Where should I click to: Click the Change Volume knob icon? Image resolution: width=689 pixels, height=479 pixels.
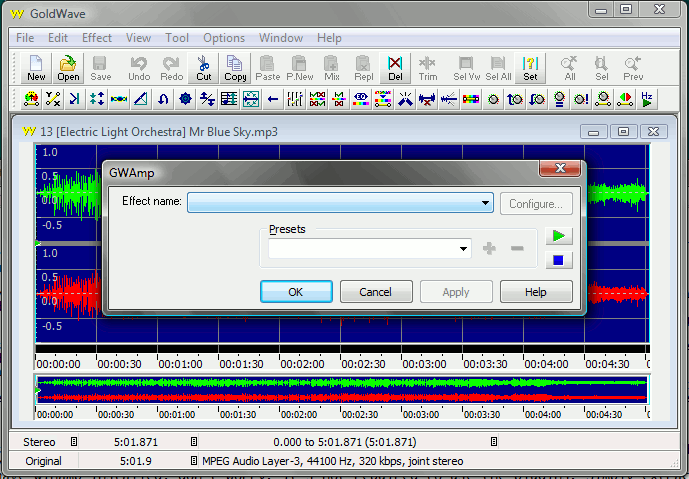tap(493, 99)
